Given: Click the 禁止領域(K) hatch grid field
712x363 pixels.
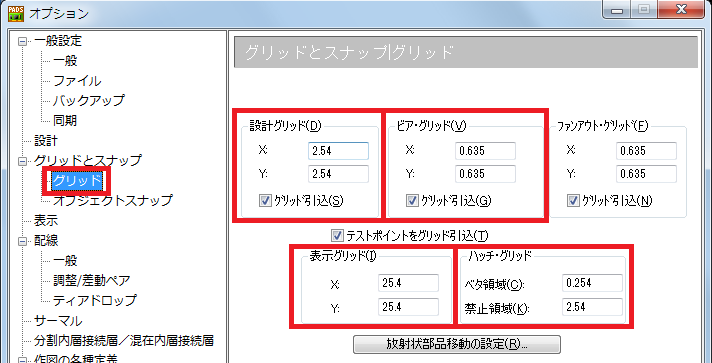Looking at the screenshot, I should point(592,307).
